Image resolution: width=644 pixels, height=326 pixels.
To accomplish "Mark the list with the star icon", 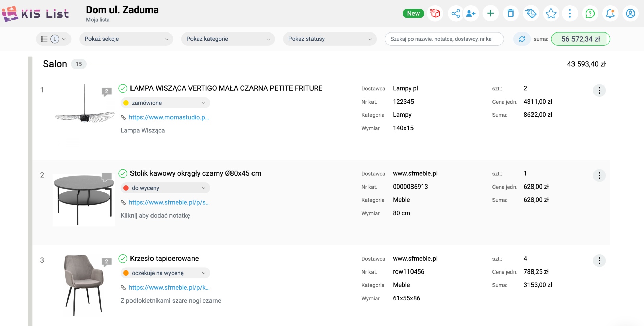I will pos(551,14).
